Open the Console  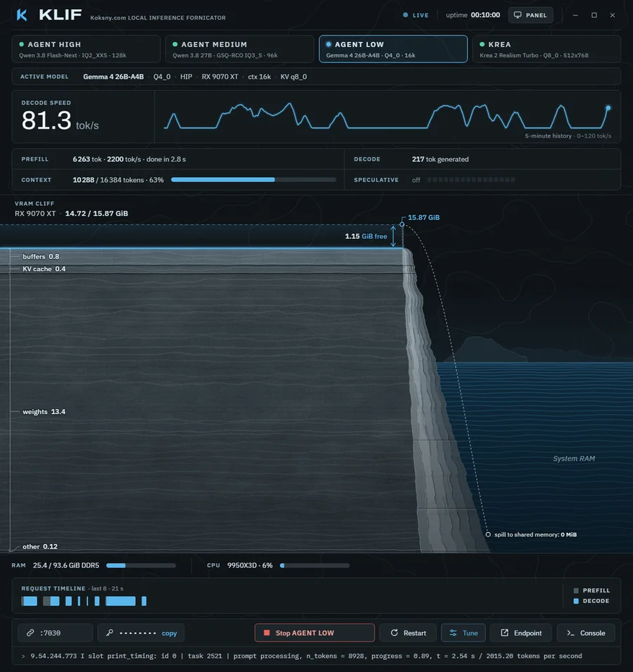click(x=586, y=633)
